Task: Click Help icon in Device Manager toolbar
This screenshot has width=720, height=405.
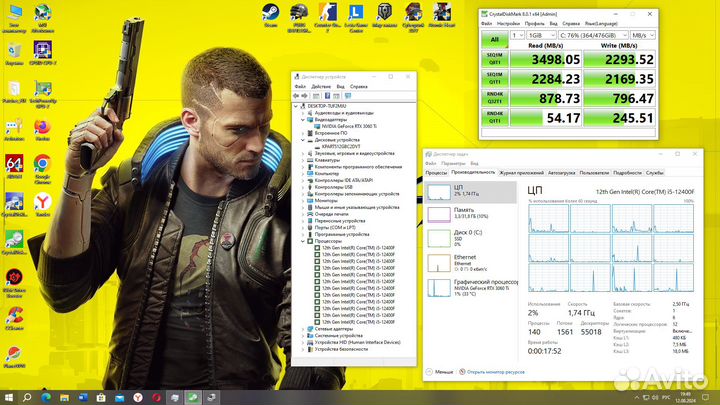Action: tap(327, 96)
